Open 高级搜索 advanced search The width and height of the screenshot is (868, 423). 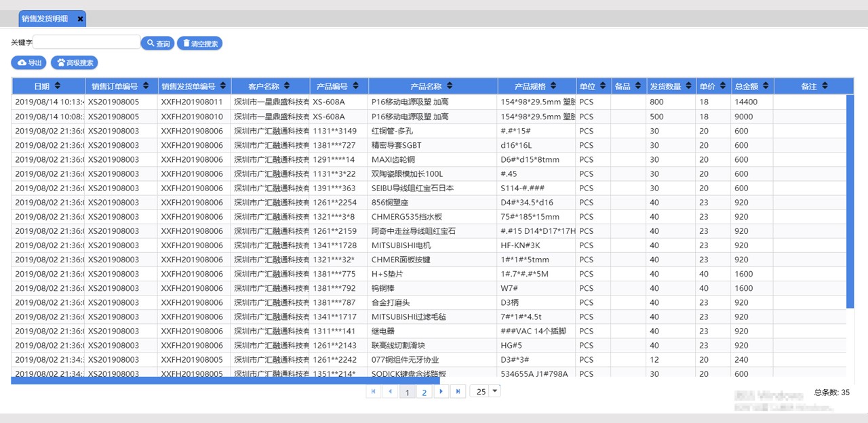click(x=75, y=63)
